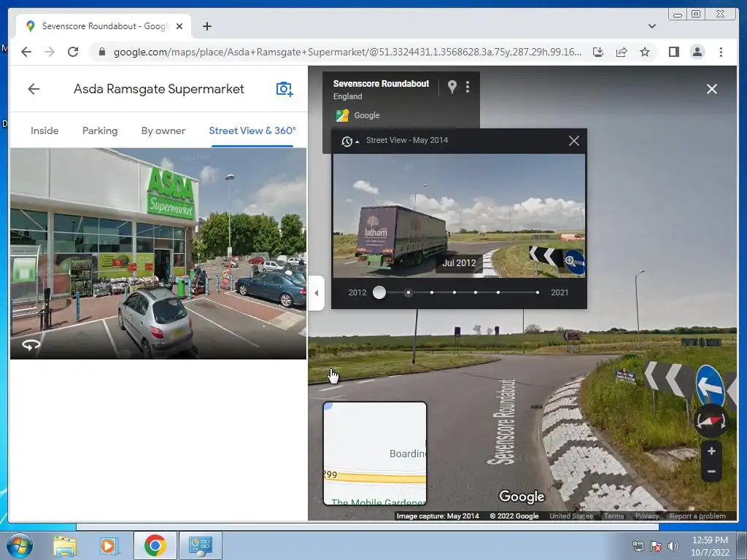Open the Privacy link

[x=647, y=516]
